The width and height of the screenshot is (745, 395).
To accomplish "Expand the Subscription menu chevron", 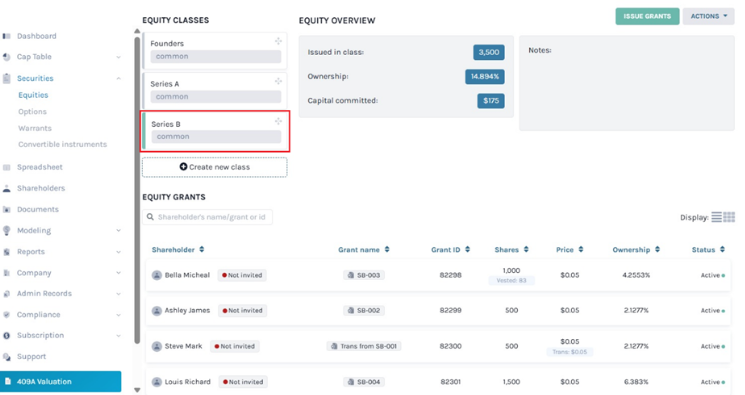I will [x=118, y=336].
